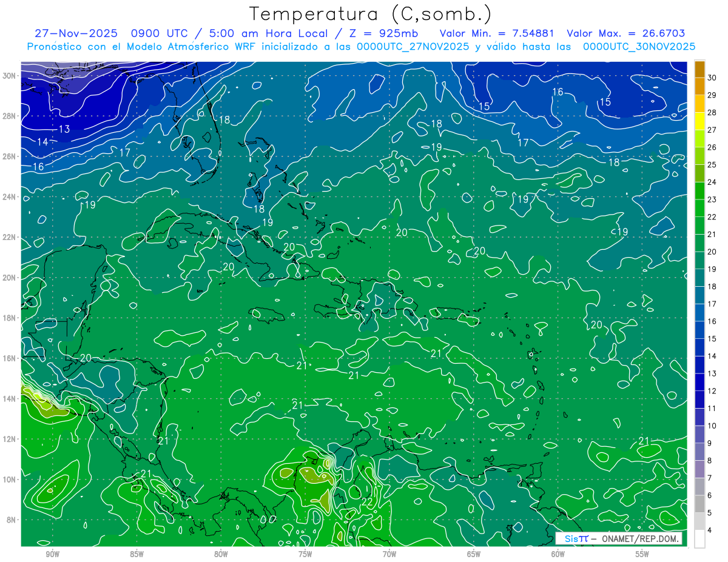The height and width of the screenshot is (562, 728).
Task: Click the bright yellow swatch in the legend
Action: coord(699,122)
